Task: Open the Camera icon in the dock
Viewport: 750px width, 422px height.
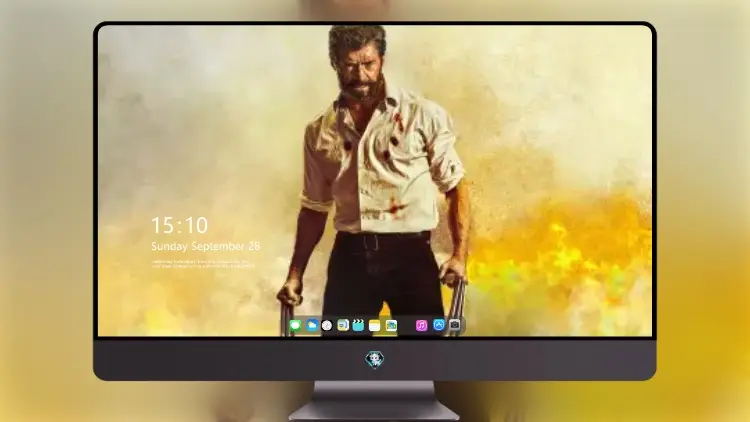Action: (x=455, y=325)
